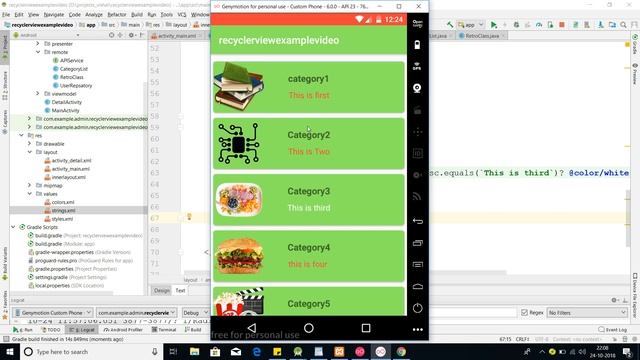Open Chrome from the taskbar

point(401,351)
